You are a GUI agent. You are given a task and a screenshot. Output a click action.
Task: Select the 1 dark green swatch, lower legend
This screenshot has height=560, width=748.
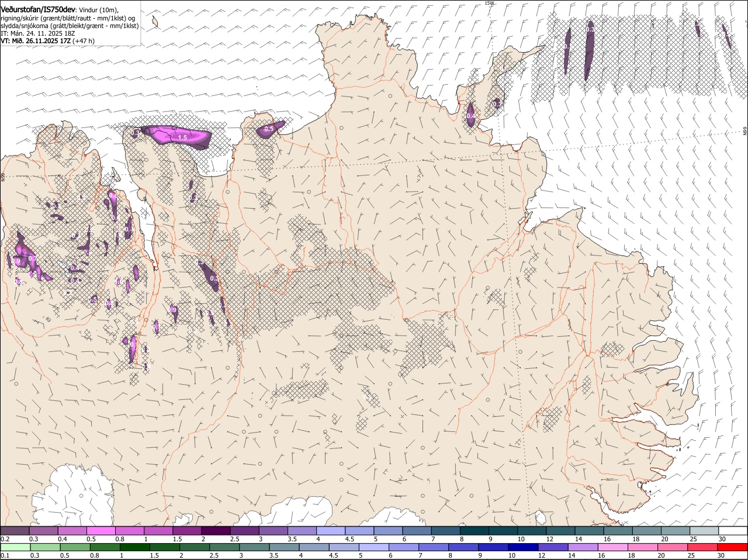[x=134, y=547]
